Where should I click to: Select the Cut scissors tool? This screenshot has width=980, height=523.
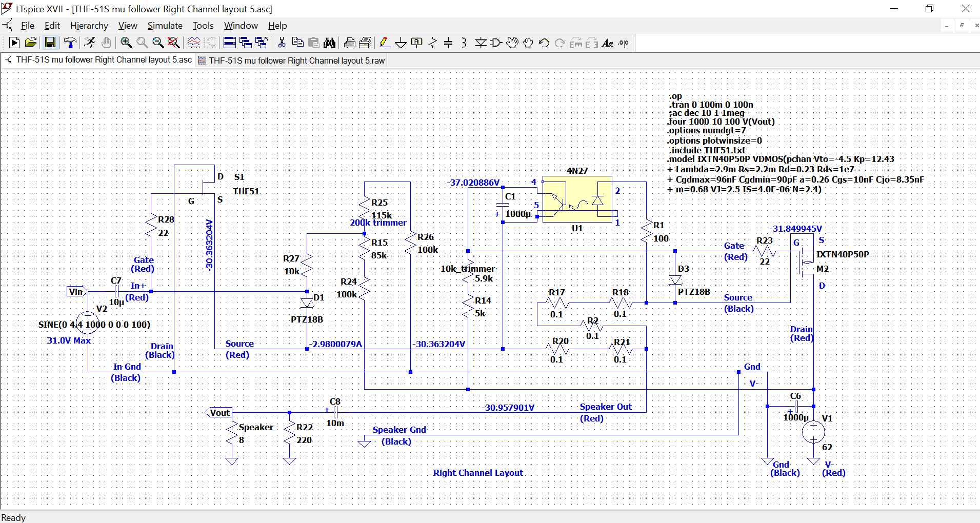282,43
